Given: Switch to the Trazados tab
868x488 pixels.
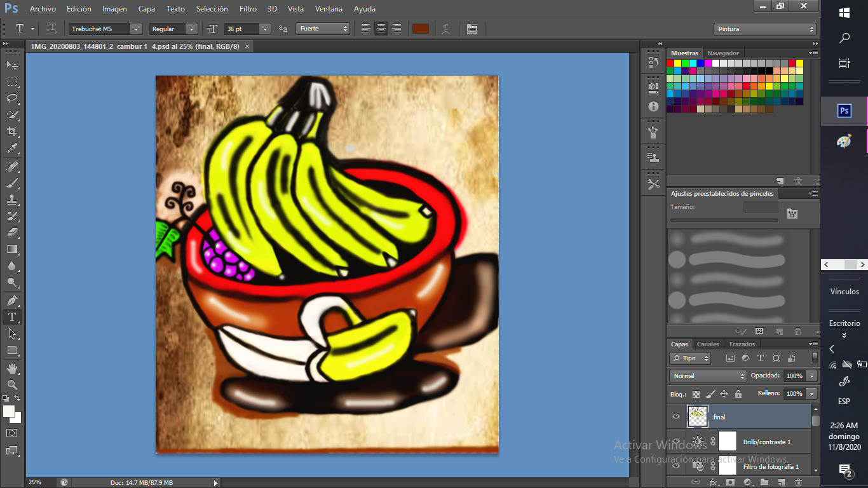Looking at the screenshot, I should click(742, 344).
